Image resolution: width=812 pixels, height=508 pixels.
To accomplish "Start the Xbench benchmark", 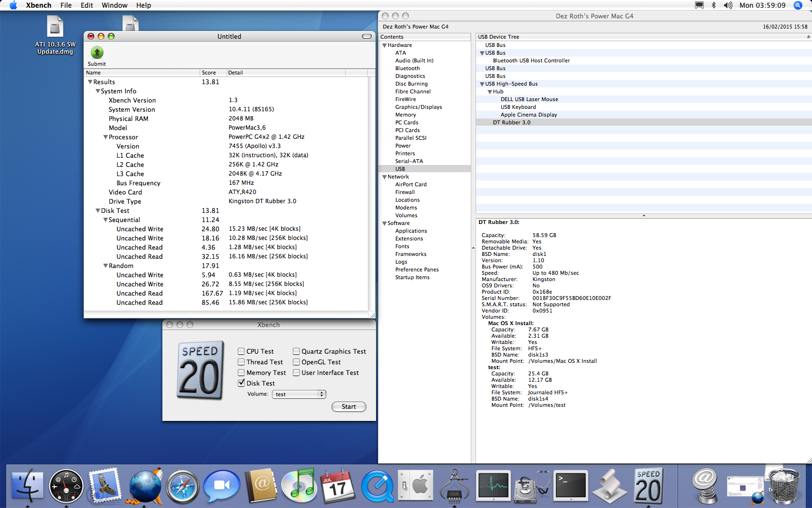I will [348, 406].
